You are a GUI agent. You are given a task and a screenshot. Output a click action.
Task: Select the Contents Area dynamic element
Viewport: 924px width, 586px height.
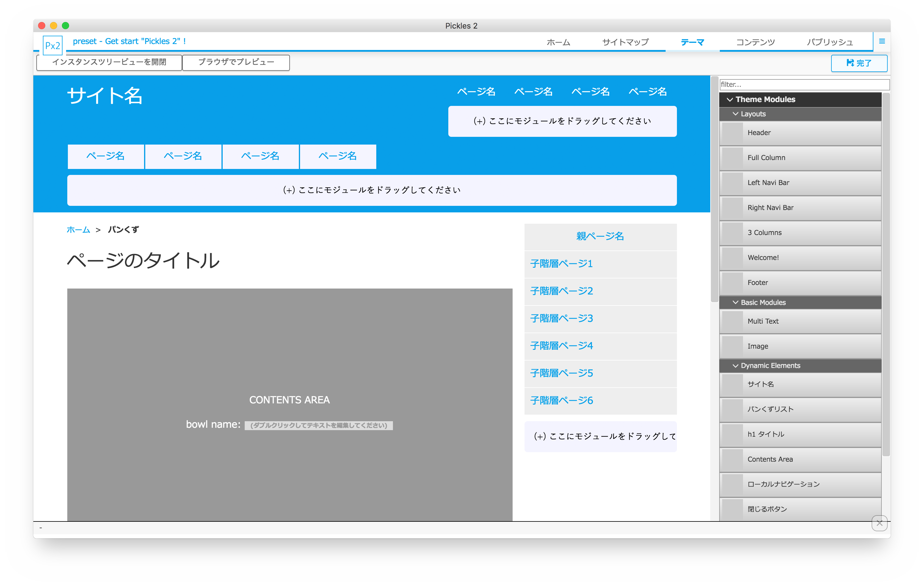(x=800, y=459)
